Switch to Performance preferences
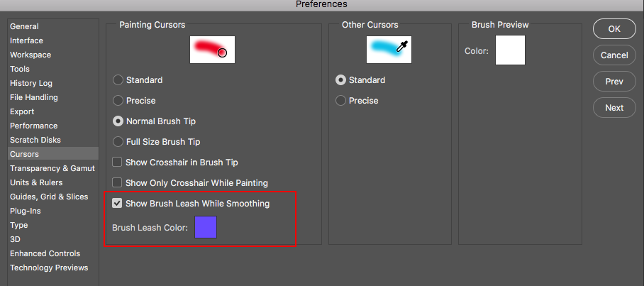The height and width of the screenshot is (286, 644). 34,126
